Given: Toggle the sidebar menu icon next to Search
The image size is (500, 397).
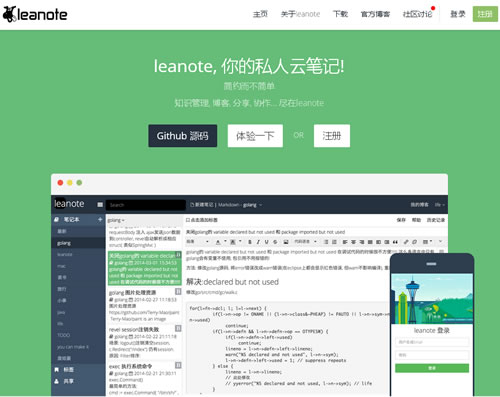Looking at the screenshot, I should (100, 205).
